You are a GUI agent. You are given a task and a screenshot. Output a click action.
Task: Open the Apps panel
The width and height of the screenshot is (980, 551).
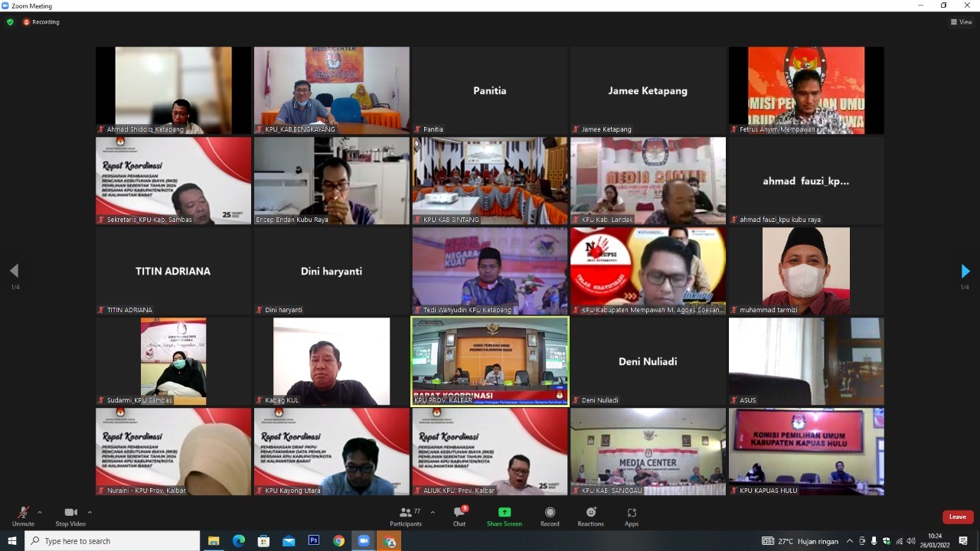tap(632, 516)
